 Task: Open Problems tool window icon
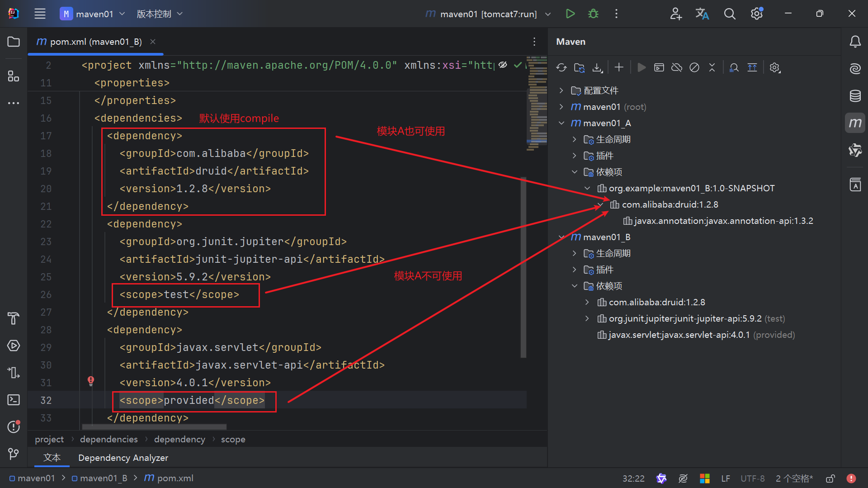click(14, 426)
